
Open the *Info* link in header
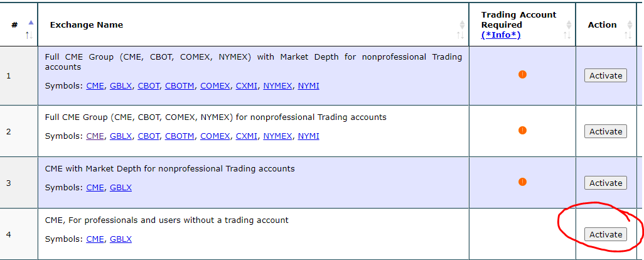tap(501, 35)
